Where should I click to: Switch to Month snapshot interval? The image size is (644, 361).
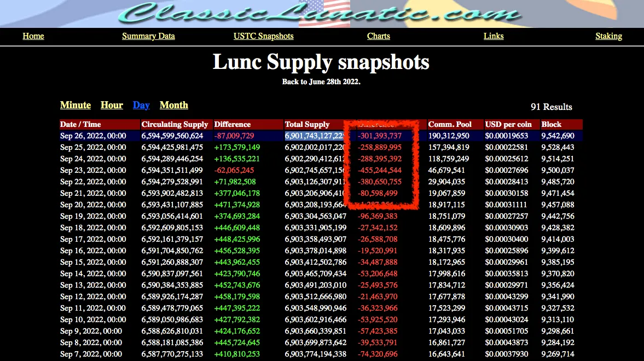coord(174,105)
